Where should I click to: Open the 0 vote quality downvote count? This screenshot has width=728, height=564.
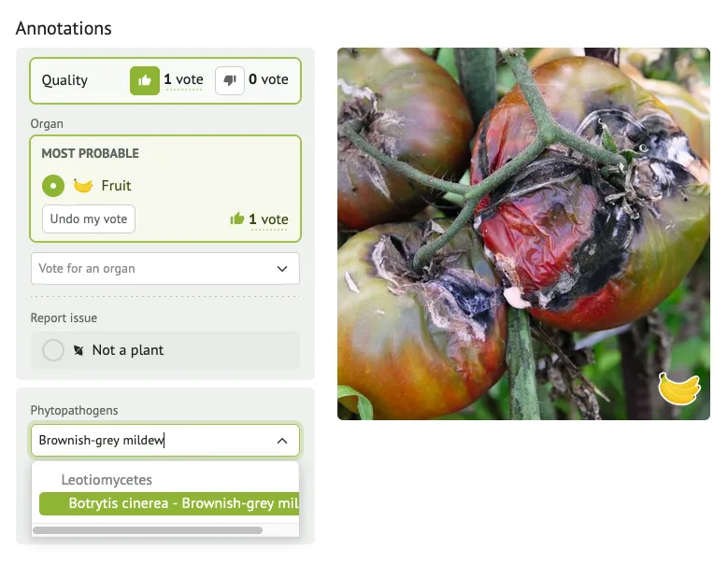click(268, 79)
